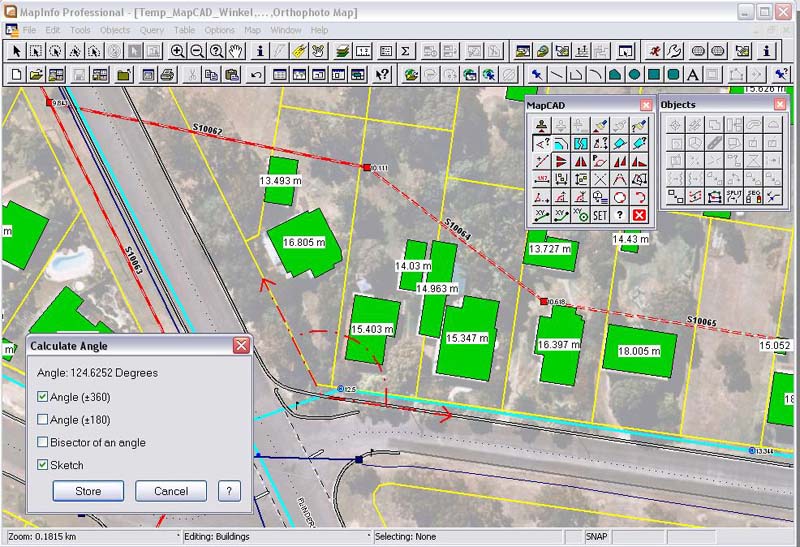Click the New Table blank page icon
Image resolution: width=800 pixels, height=547 pixels.
[16, 75]
